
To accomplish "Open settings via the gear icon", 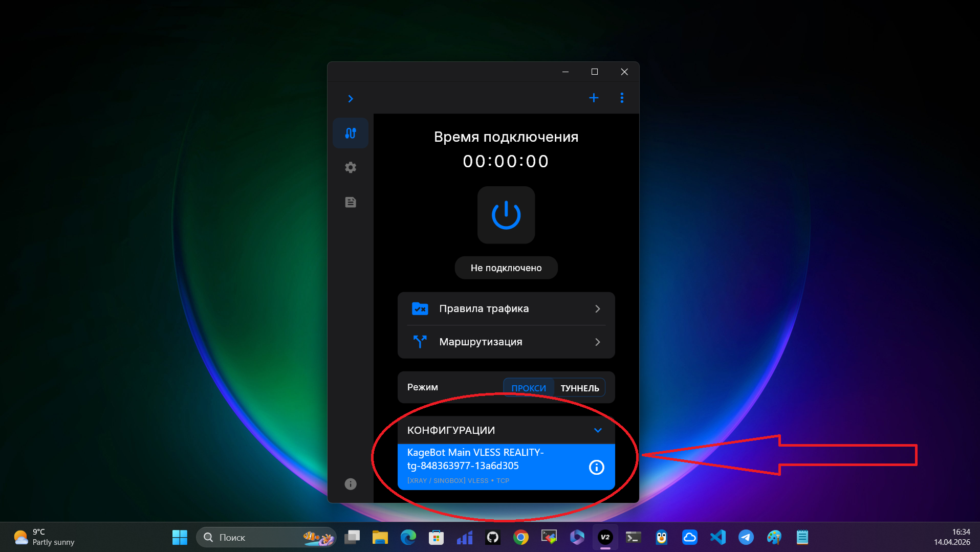I will [x=350, y=167].
